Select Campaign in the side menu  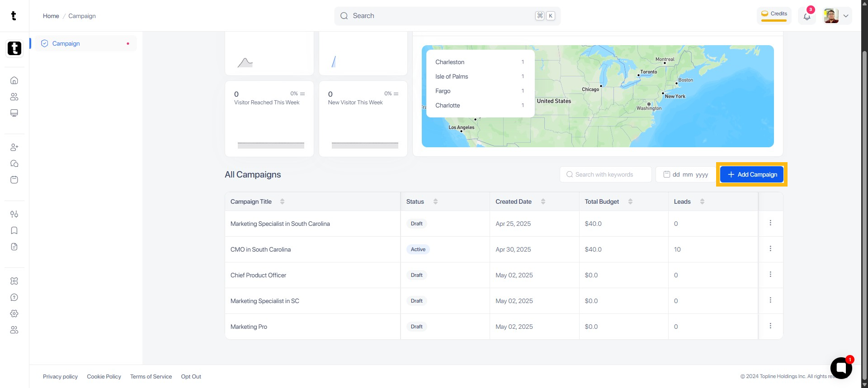coord(66,43)
